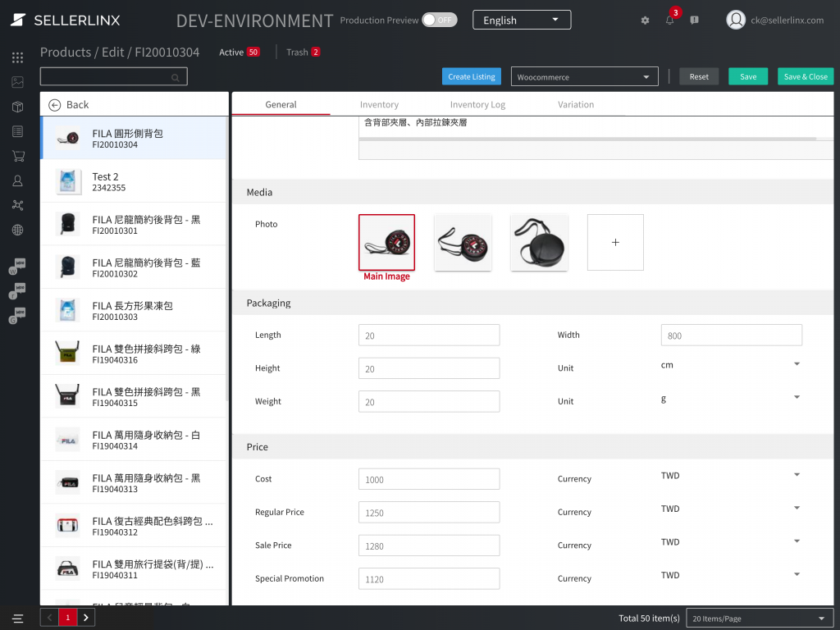The width and height of the screenshot is (840, 630).
Task: Select product FI19040316 in list
Action: [x=134, y=353]
